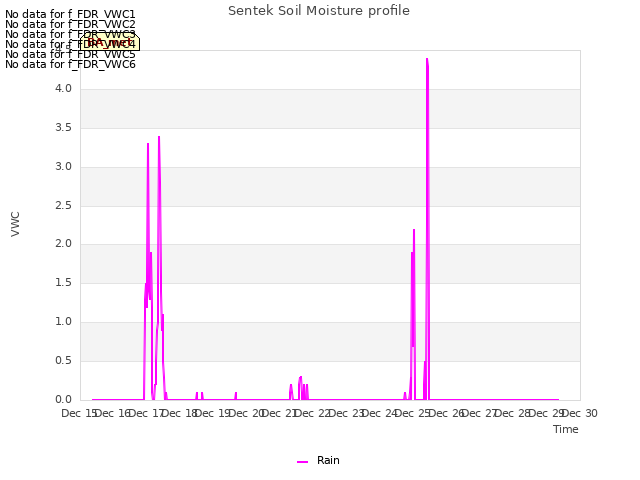Click the chart title Sentek Soil Moisture profile
The image size is (640, 480).
(319, 11)
